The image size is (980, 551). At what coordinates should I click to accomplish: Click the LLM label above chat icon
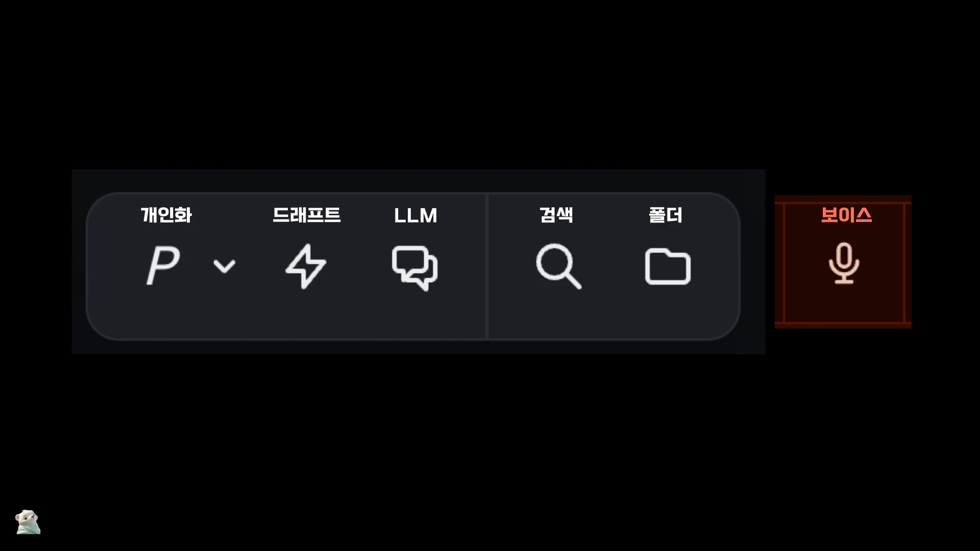415,216
